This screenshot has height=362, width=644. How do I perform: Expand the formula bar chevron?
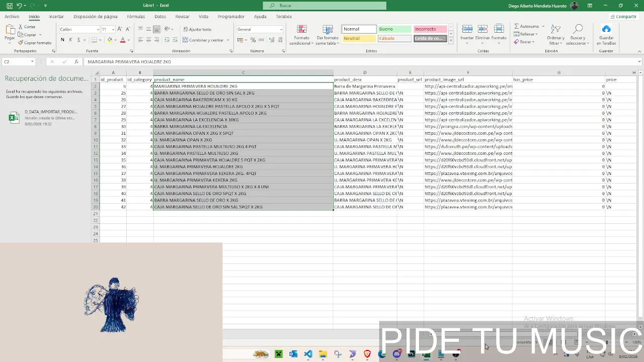pos(639,62)
